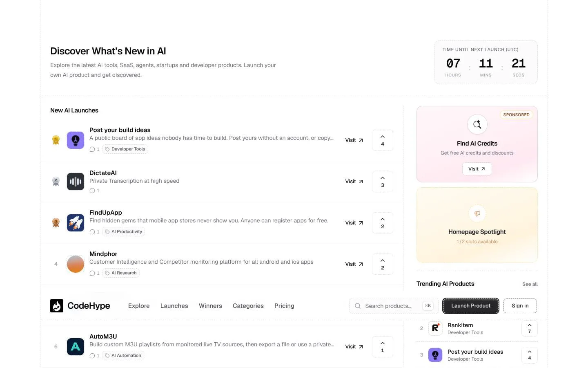Upvote FindUpApp with 2 votes
This screenshot has width=588, height=368.
(x=383, y=223)
